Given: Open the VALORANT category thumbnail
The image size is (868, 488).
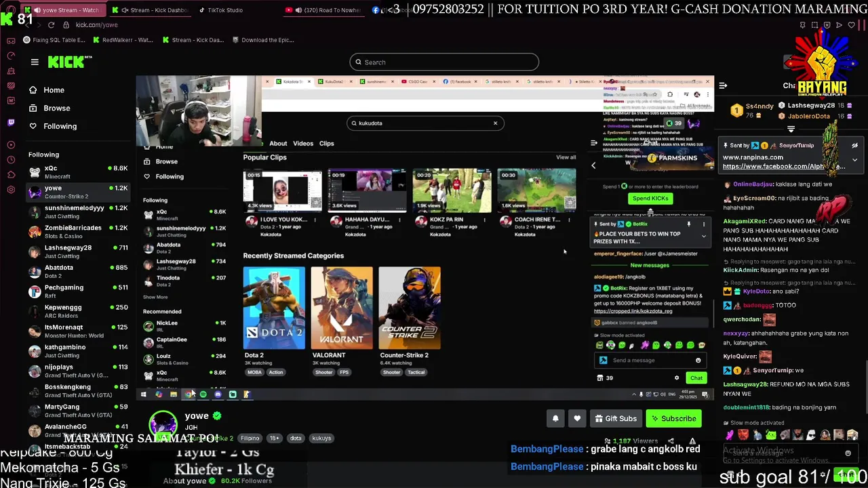Looking at the screenshot, I should (x=342, y=308).
